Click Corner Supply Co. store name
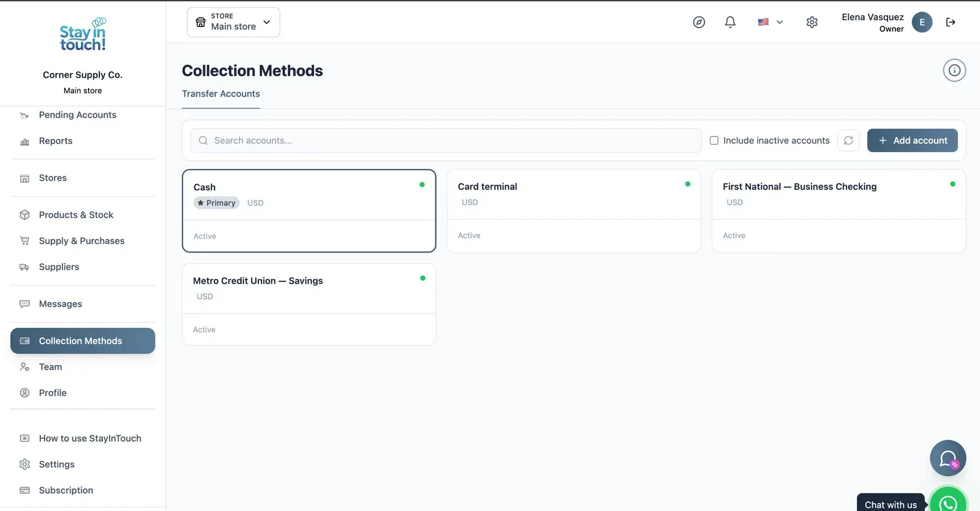 point(83,75)
